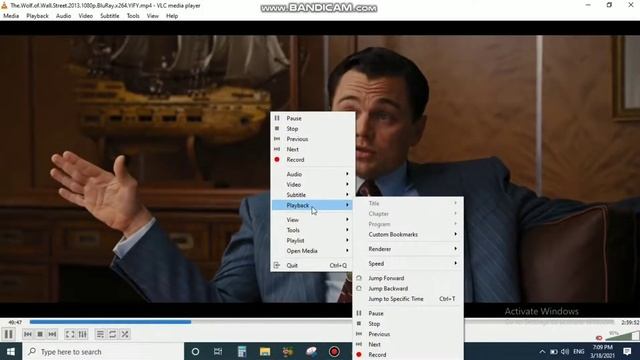This screenshot has width=640, height=360.
Task: Click the stop button in bottom toolbar
Action: [40, 334]
